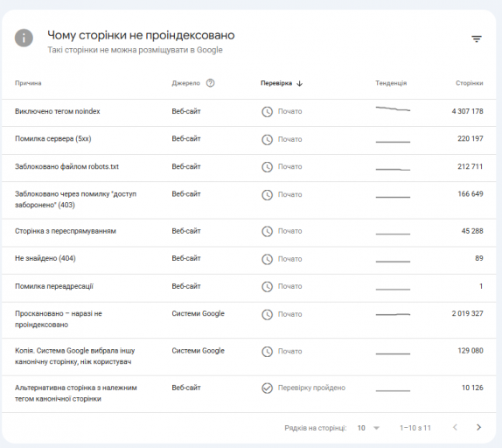The image size is (502, 448).
Task: Click the gray info icon beside the title
Action: click(x=24, y=38)
